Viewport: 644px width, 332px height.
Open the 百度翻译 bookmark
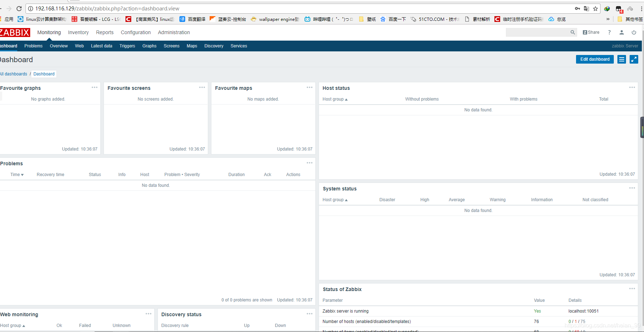click(x=192, y=19)
